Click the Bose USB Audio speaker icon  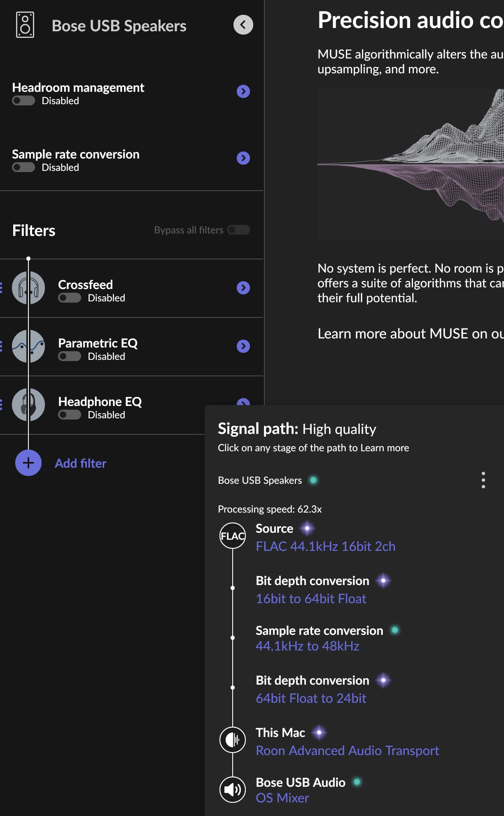233,789
